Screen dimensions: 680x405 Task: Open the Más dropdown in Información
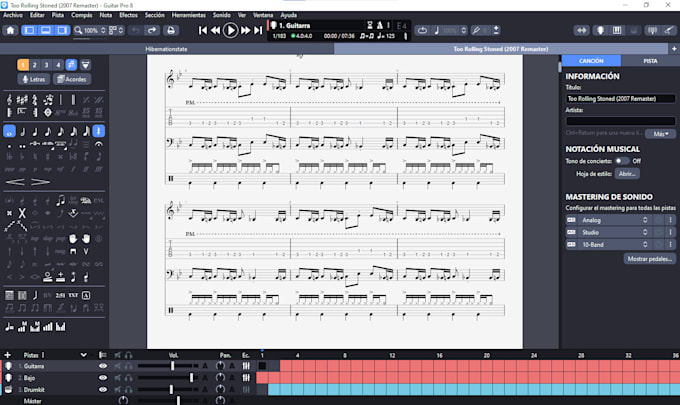coord(660,134)
